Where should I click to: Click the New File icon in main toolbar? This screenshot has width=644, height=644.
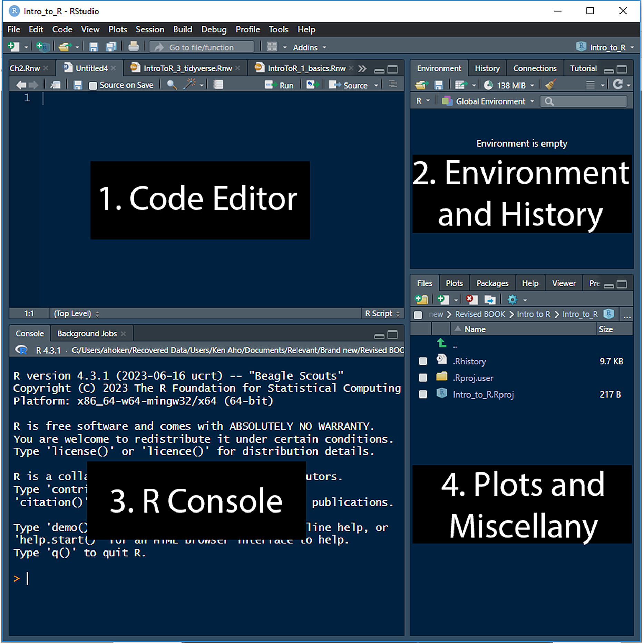pos(14,47)
